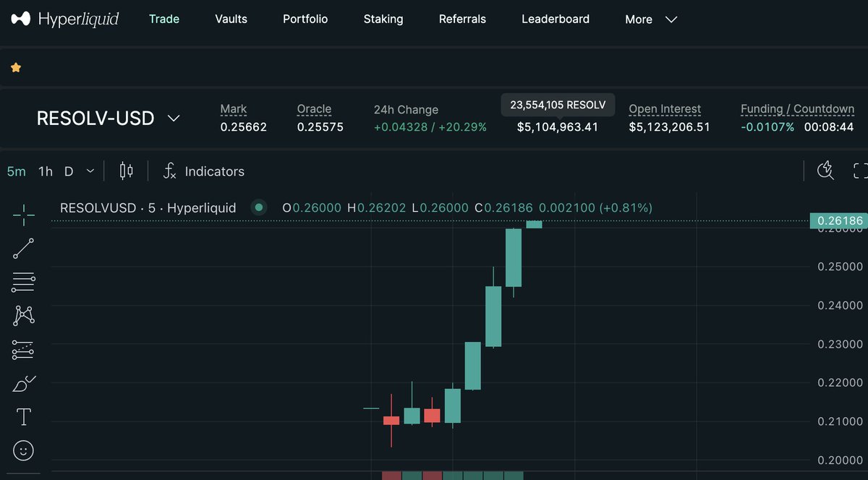Switch chart to 1h timeframe
868x480 pixels.
[x=46, y=171]
